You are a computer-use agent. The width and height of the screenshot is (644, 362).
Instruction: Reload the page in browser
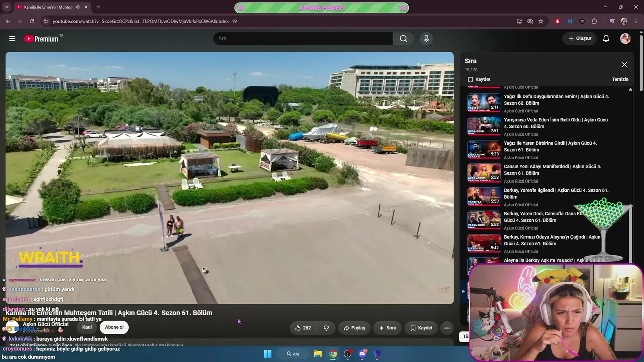[32, 21]
